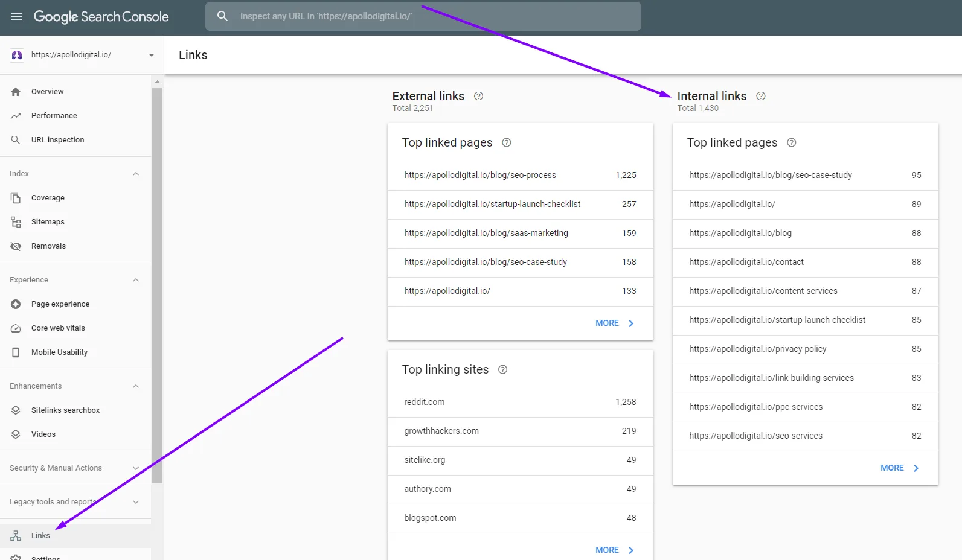This screenshot has width=962, height=560.
Task: Click the Coverage pages icon
Action: click(16, 198)
